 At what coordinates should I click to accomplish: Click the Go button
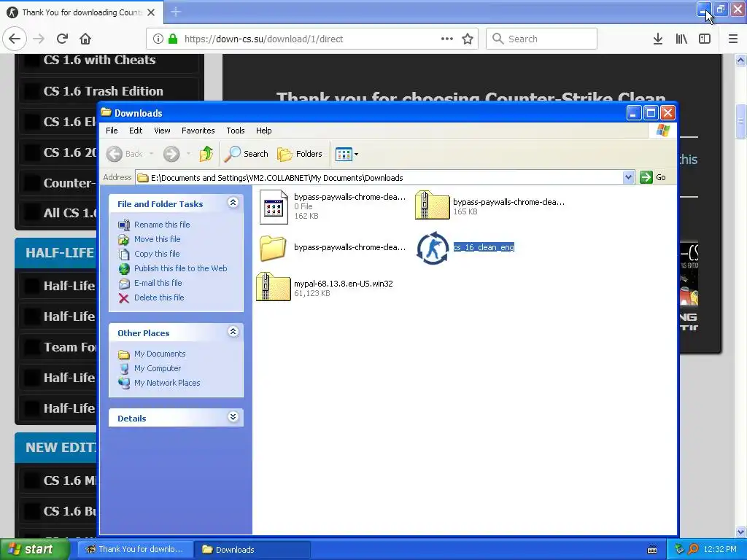[653, 177]
